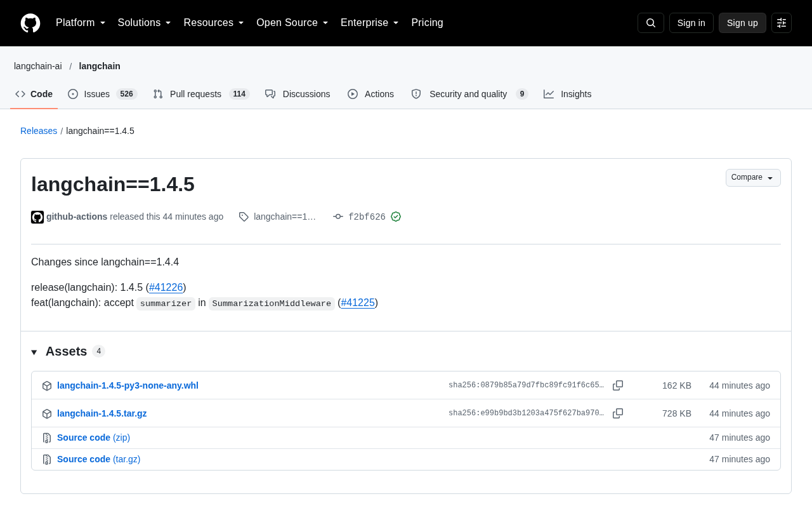
Task: Click the zip file icon for Source code (zip)
Action: tap(47, 438)
